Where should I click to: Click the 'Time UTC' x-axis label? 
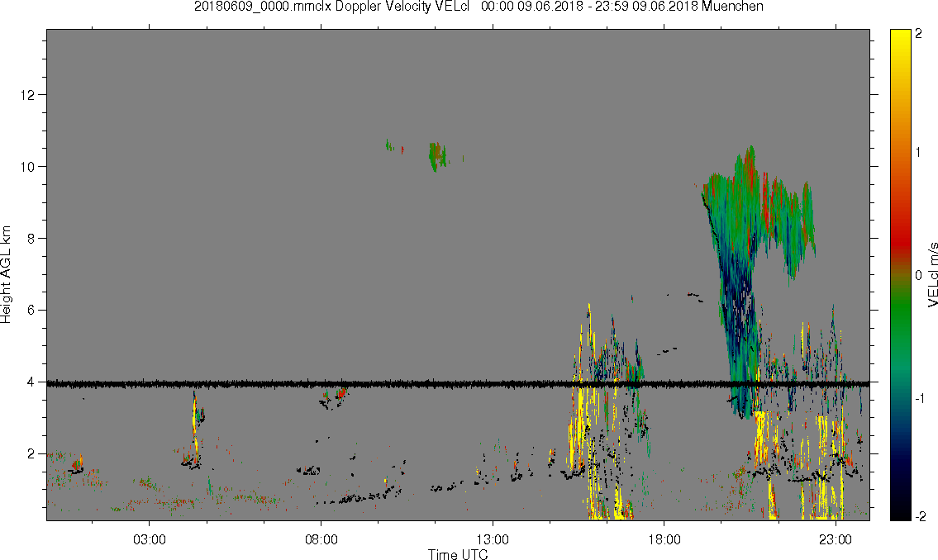(458, 554)
